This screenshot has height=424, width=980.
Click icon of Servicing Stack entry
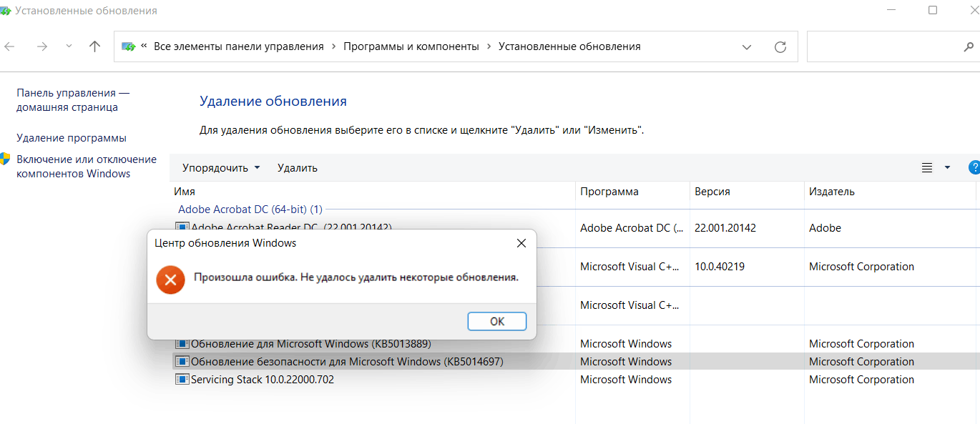point(182,380)
